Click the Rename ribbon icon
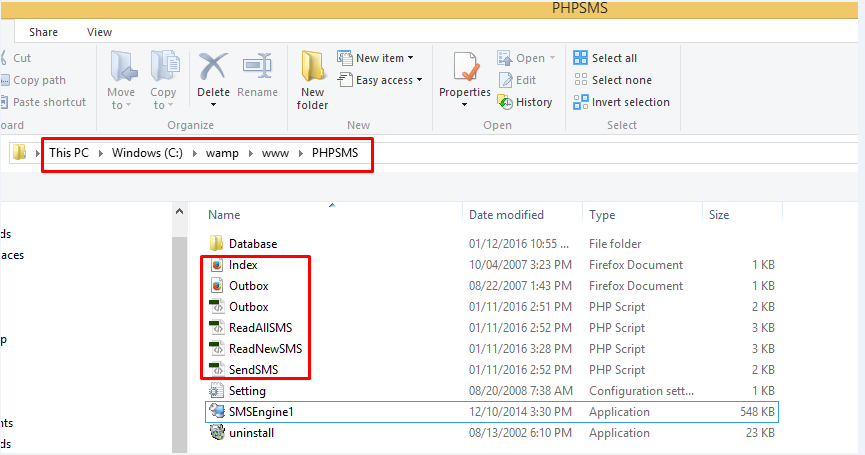Image resolution: width=865 pixels, height=455 pixels. 258,68
